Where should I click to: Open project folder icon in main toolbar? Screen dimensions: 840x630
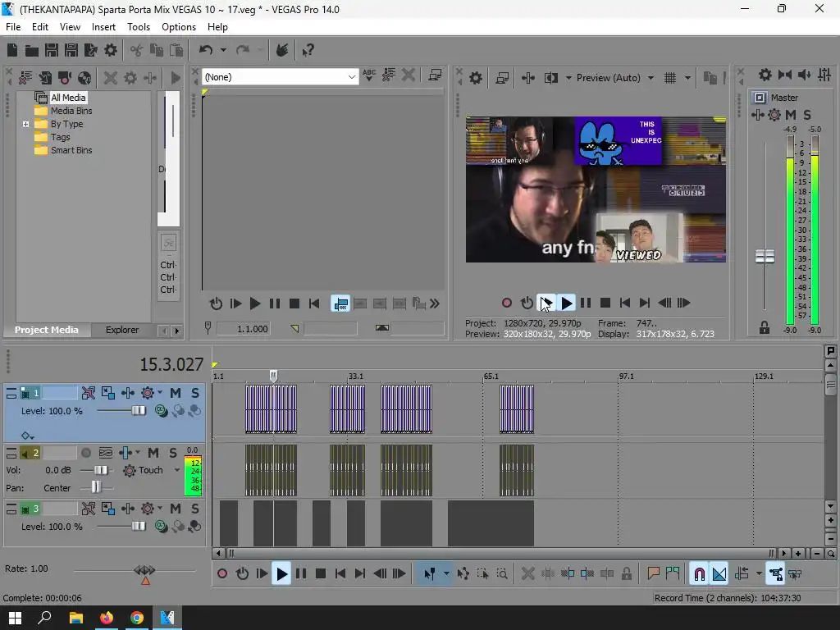point(32,50)
